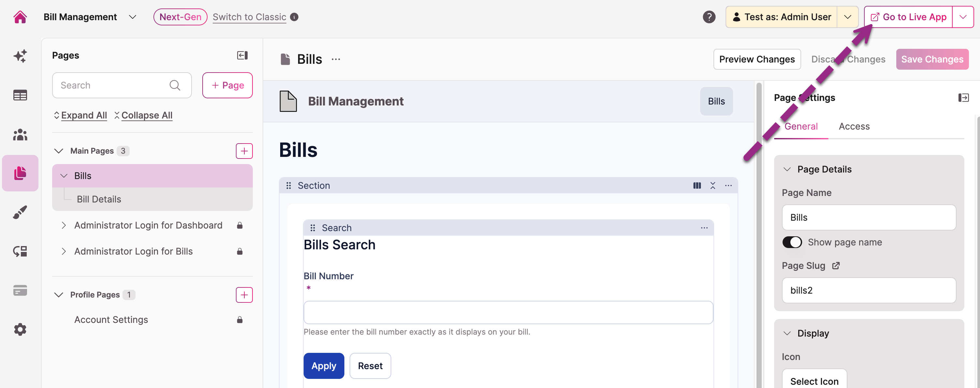Click the home icon in the top-left corner
This screenshot has width=980, height=388.
(20, 17)
